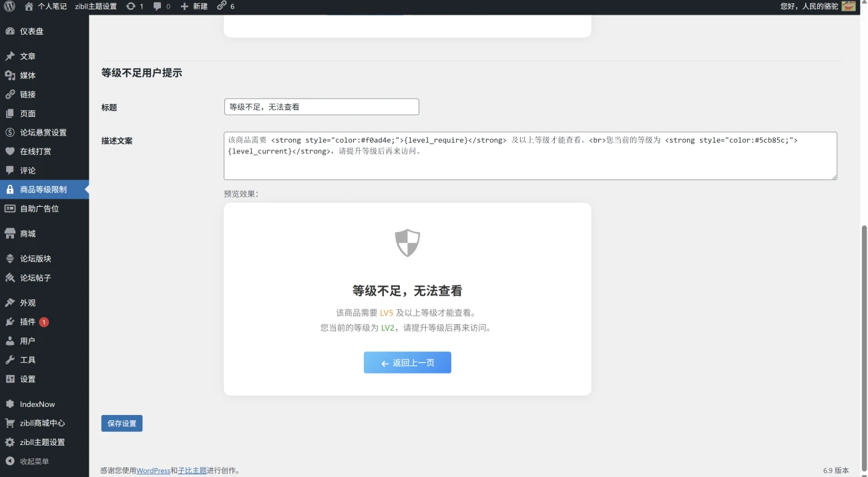Click the 仪表盘 dashboard icon in sidebar

pyautogui.click(x=11, y=31)
